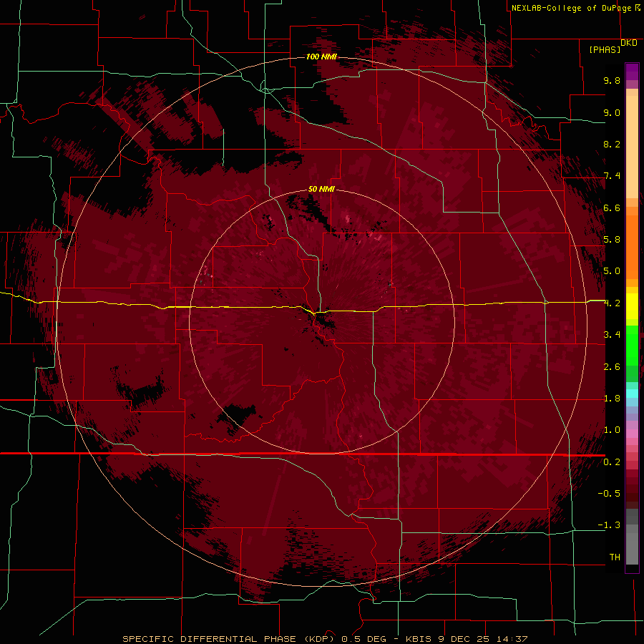644x644 pixels.
Task: Click the 9 DEC 25 date in footer
Action: pyautogui.click(x=462, y=639)
